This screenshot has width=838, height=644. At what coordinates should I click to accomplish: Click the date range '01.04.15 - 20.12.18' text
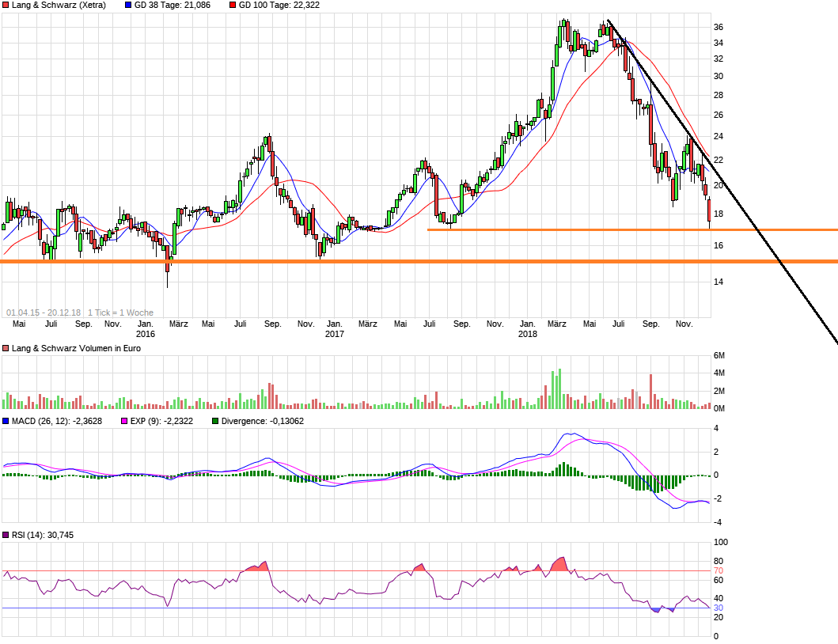click(x=44, y=313)
